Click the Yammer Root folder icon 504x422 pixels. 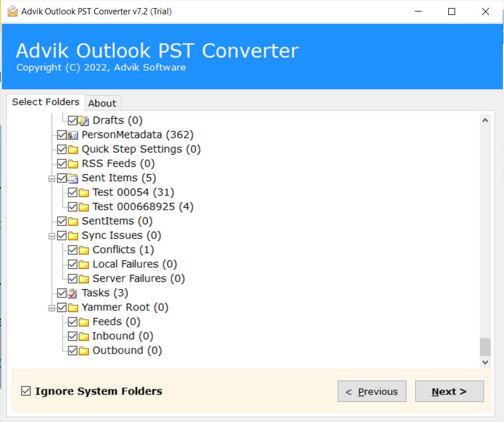point(73,308)
